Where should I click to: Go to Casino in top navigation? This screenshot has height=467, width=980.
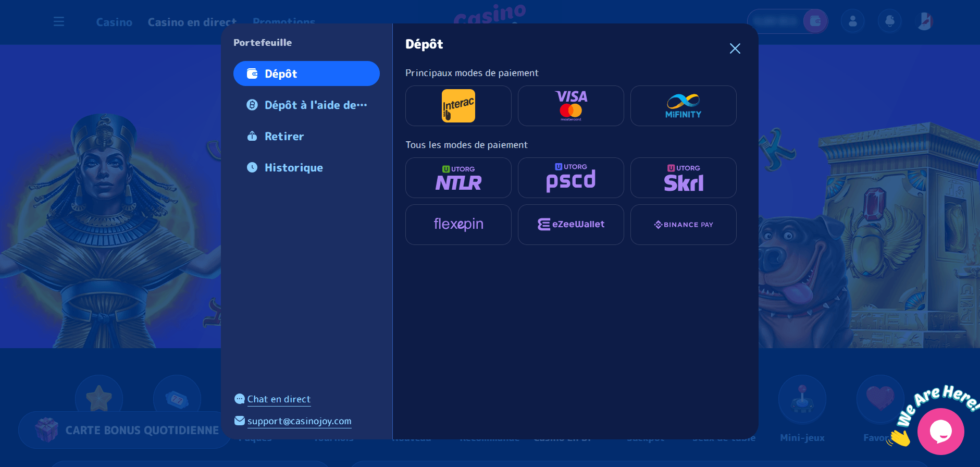point(114,22)
